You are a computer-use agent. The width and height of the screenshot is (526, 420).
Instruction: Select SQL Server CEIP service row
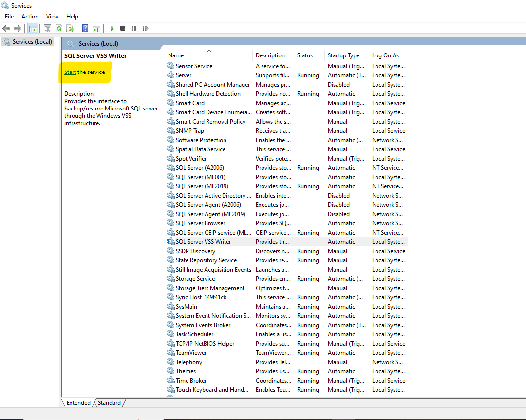click(x=287, y=232)
